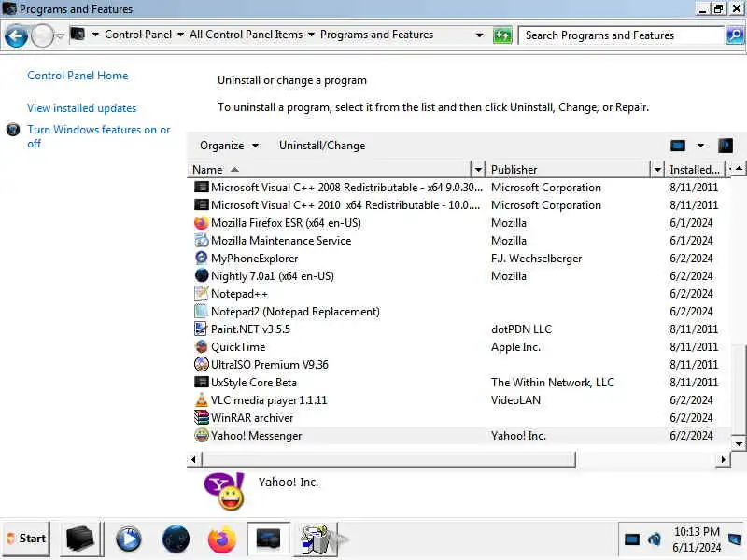Click the horizontal scrollbar thumb
This screenshot has height=560, width=747.
point(388,459)
